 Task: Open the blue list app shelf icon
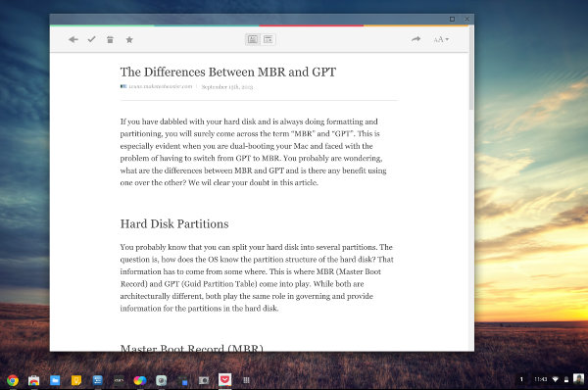(97, 380)
